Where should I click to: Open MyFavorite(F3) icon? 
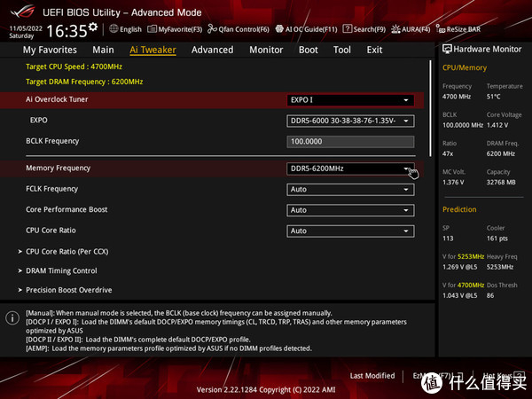[152, 29]
